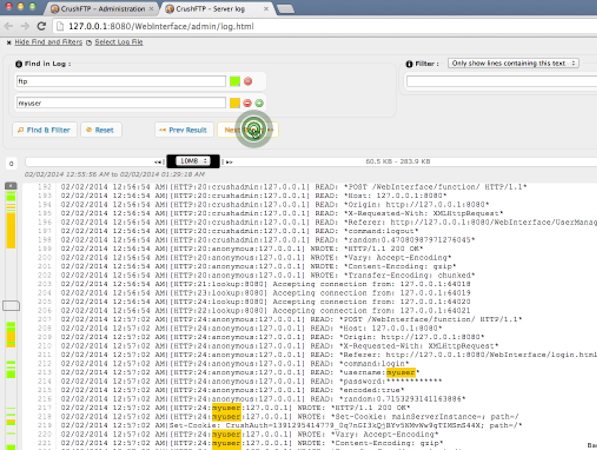Click the x icon beside Hide Find and Filters

point(9,43)
